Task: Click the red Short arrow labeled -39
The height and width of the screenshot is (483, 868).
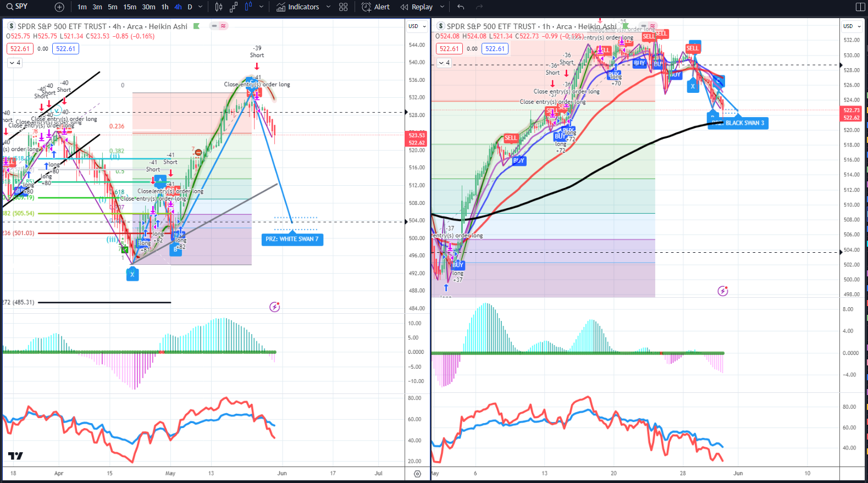Action: [257, 66]
